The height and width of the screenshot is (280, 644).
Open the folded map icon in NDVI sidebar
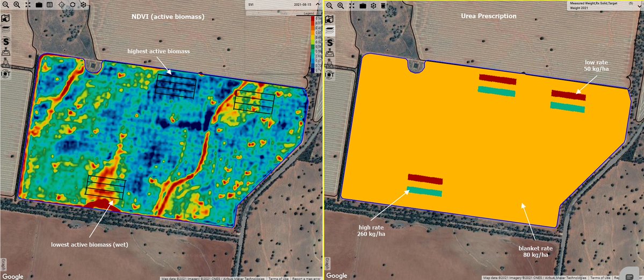6,18
